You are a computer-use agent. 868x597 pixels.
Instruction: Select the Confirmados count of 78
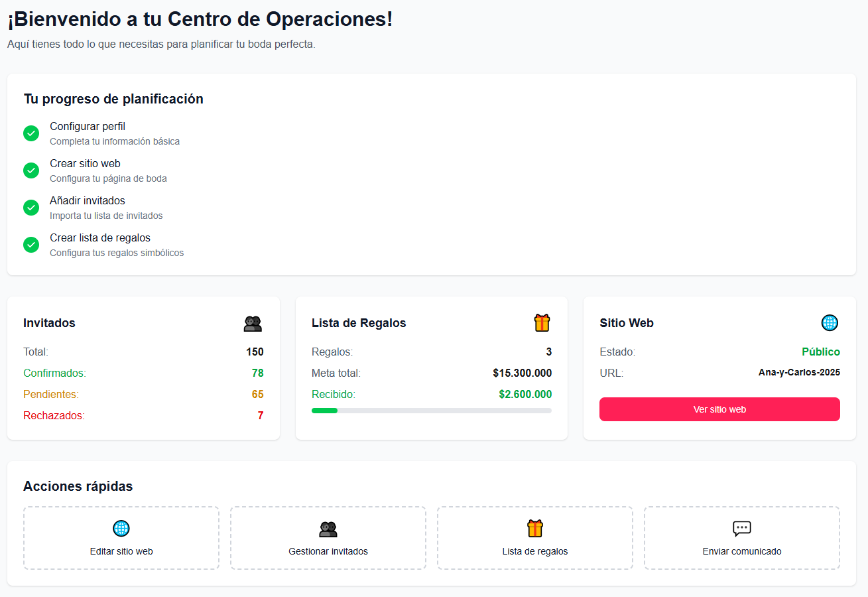click(258, 373)
